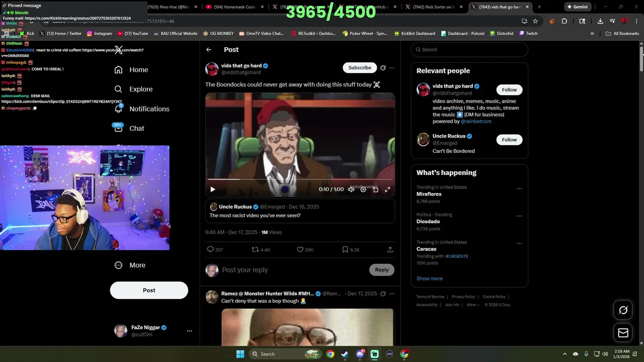This screenshot has height=362, width=644.
Task: Share the post via share icon
Action: pos(390,249)
